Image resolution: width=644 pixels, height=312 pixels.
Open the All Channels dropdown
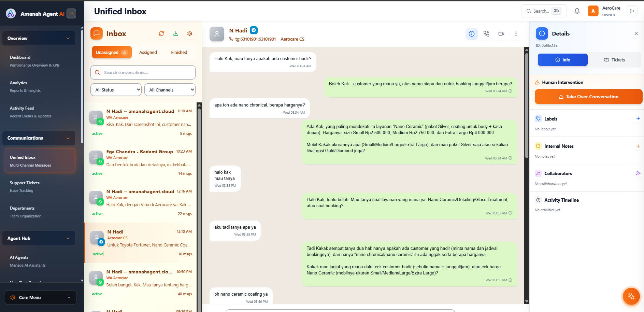point(170,89)
